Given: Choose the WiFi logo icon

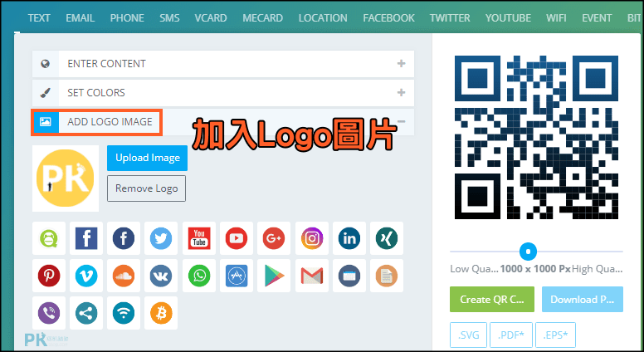Looking at the screenshot, I should point(124,313).
